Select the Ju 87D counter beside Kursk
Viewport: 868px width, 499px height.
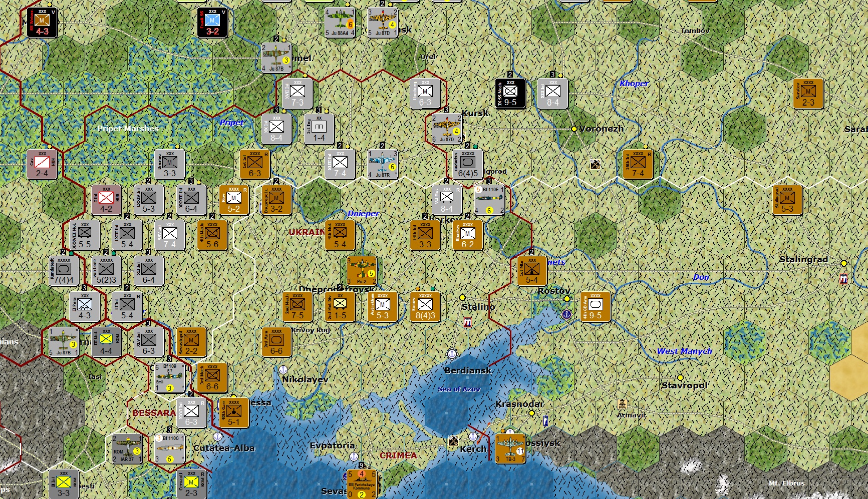pos(447,128)
